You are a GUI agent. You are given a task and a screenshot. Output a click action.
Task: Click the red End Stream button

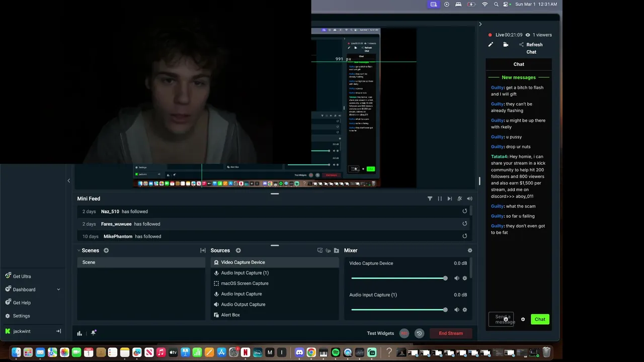(x=451, y=333)
